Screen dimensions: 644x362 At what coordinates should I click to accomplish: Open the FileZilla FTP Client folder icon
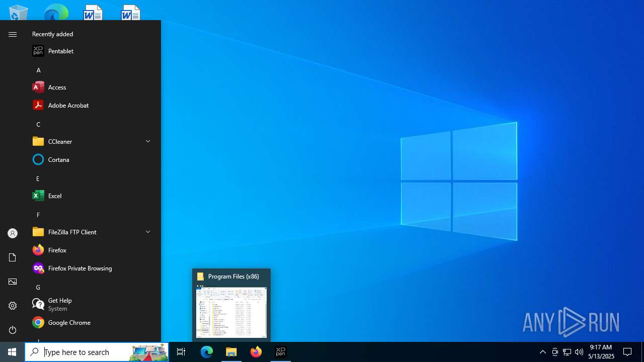click(38, 232)
